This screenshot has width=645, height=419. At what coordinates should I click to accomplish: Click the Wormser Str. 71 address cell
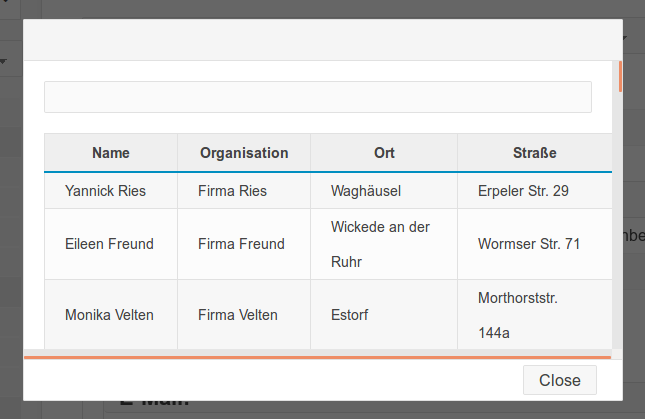(x=535, y=244)
